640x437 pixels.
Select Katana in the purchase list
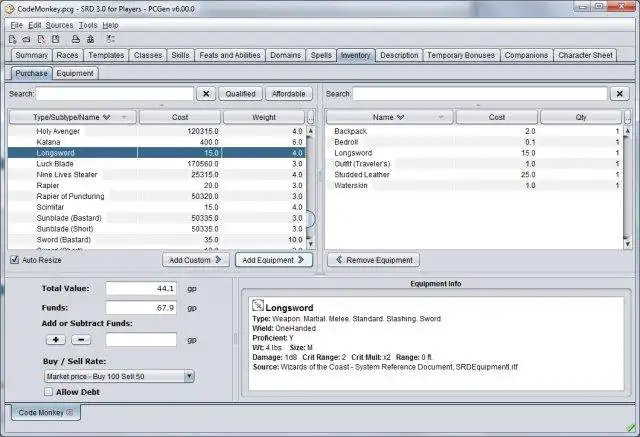click(x=157, y=142)
